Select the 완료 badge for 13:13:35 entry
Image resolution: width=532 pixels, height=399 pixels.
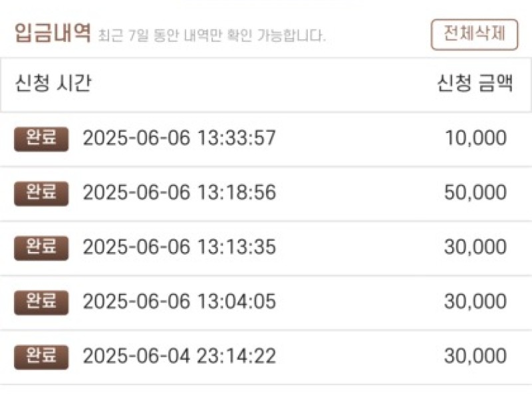pos(41,247)
